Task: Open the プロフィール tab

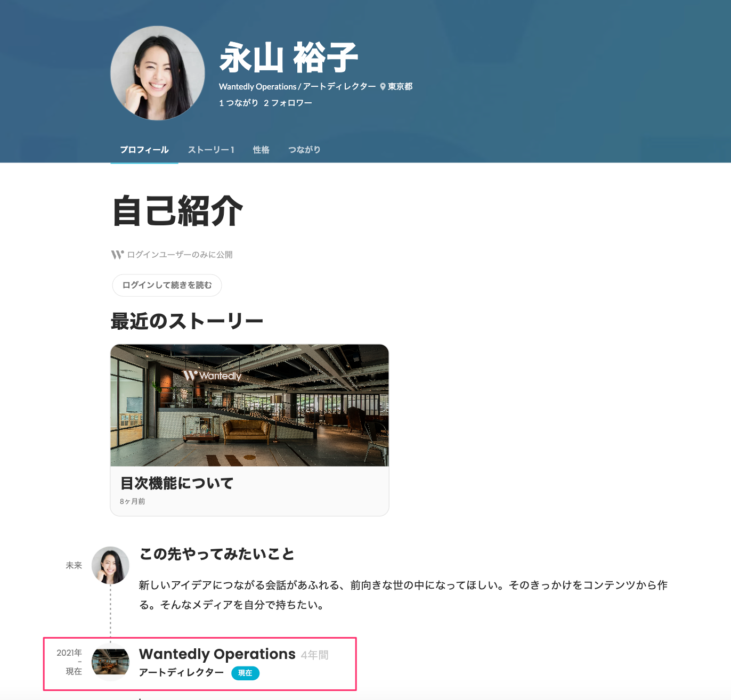Action: 144,150
